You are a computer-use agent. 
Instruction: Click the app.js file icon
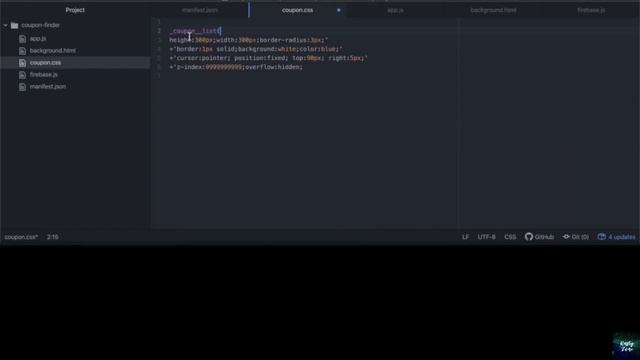pos(22,39)
